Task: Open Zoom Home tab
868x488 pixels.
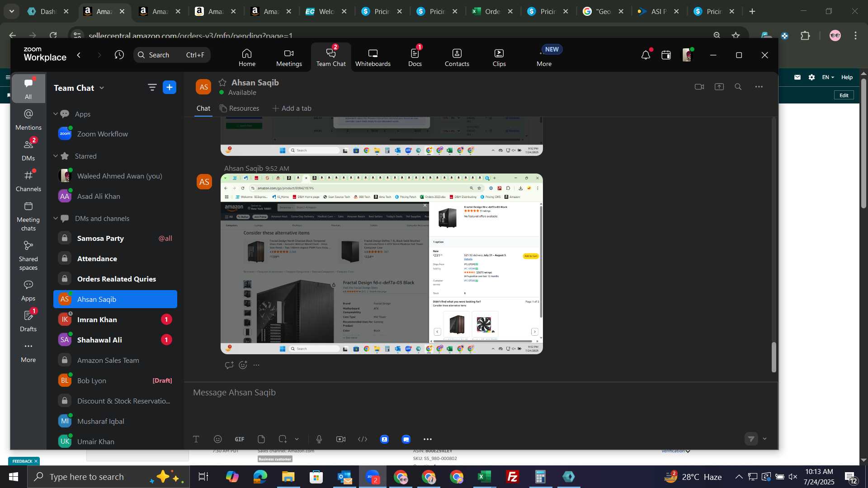Action: click(247, 57)
